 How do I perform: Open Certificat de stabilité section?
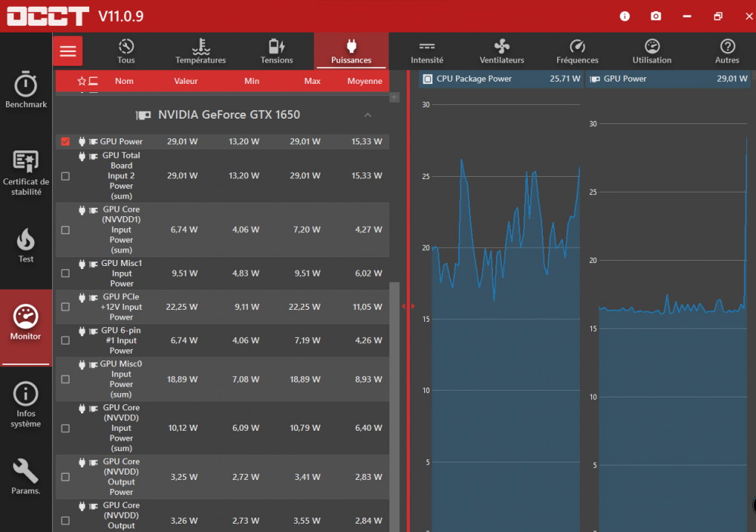pyautogui.click(x=26, y=172)
